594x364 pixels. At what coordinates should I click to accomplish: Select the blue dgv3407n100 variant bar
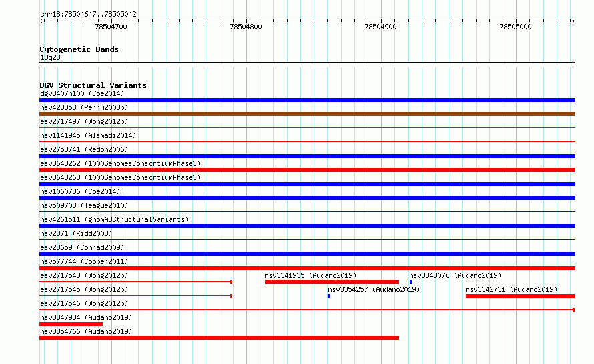[307, 100]
